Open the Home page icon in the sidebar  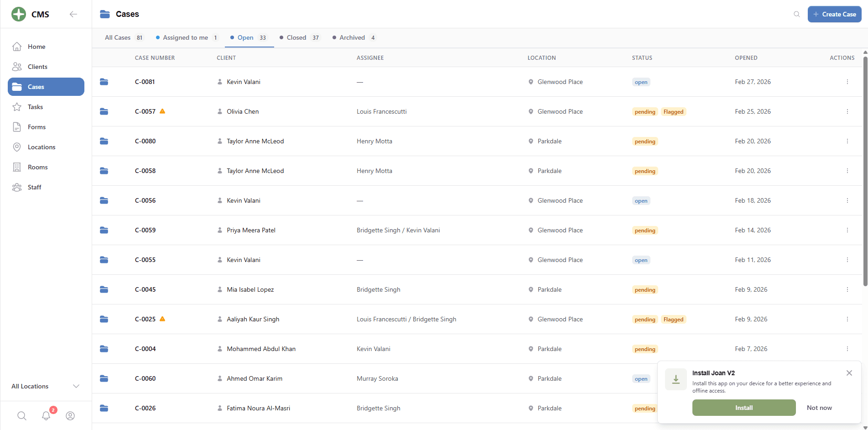tap(17, 47)
